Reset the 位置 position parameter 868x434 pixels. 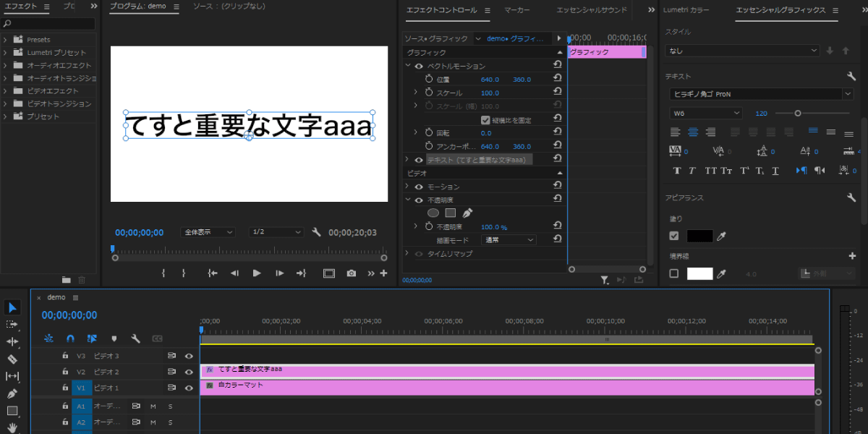[557, 79]
